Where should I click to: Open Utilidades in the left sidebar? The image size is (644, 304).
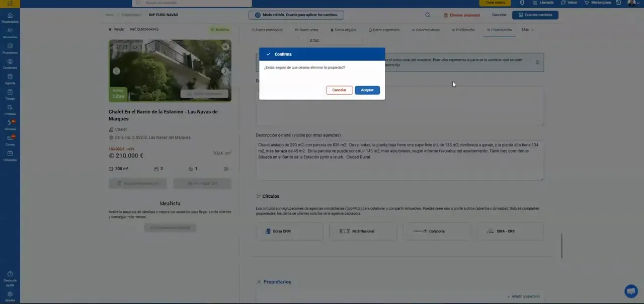(10, 156)
